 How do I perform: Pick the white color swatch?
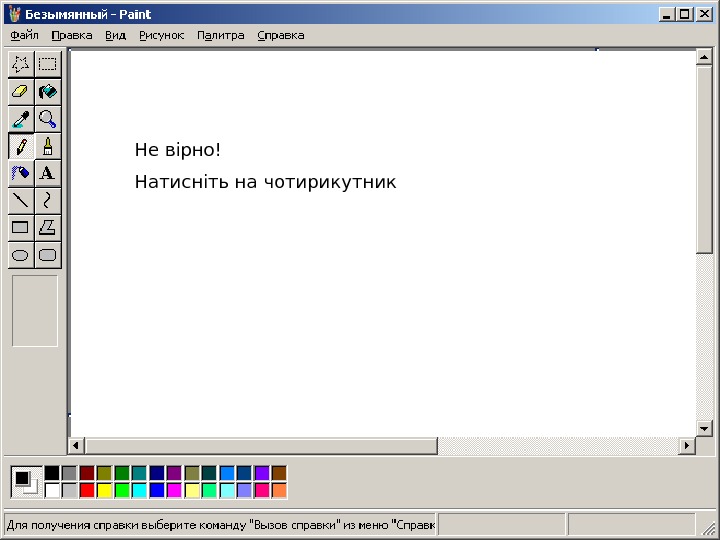coord(52,490)
